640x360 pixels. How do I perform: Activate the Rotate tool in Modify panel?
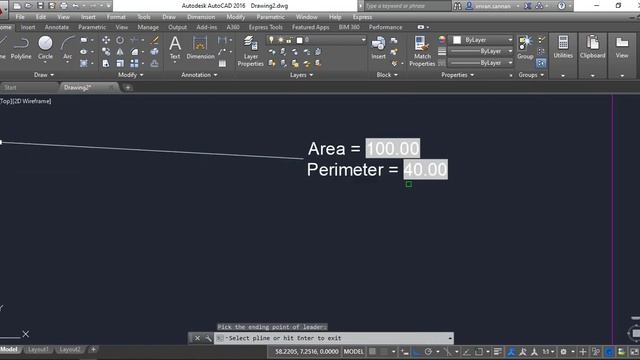tap(120, 40)
